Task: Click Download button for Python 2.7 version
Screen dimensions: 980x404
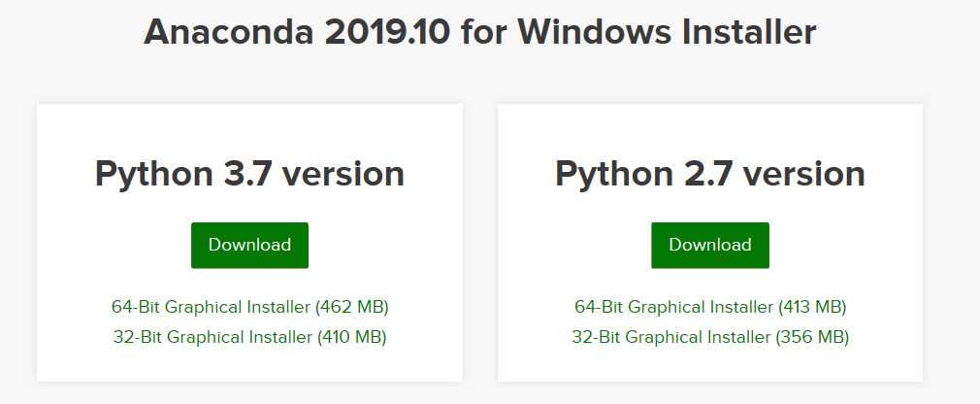Action: pos(709,245)
